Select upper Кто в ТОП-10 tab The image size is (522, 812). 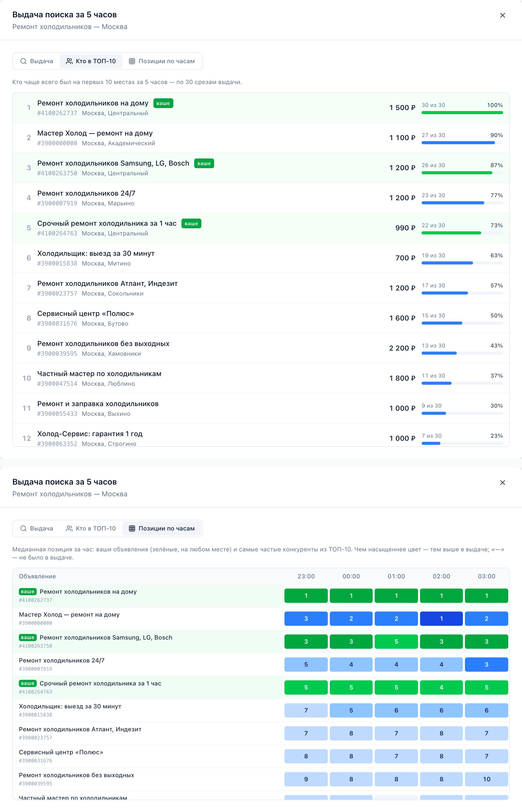(91, 61)
